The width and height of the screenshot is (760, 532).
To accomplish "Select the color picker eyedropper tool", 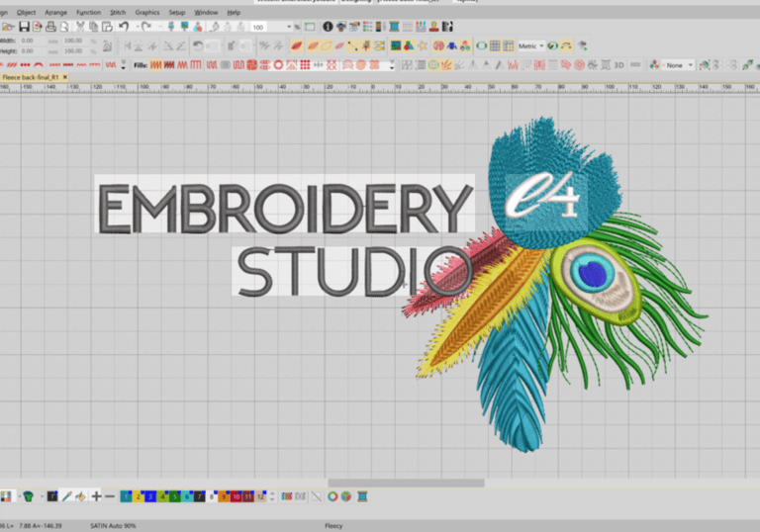I will tap(67, 496).
